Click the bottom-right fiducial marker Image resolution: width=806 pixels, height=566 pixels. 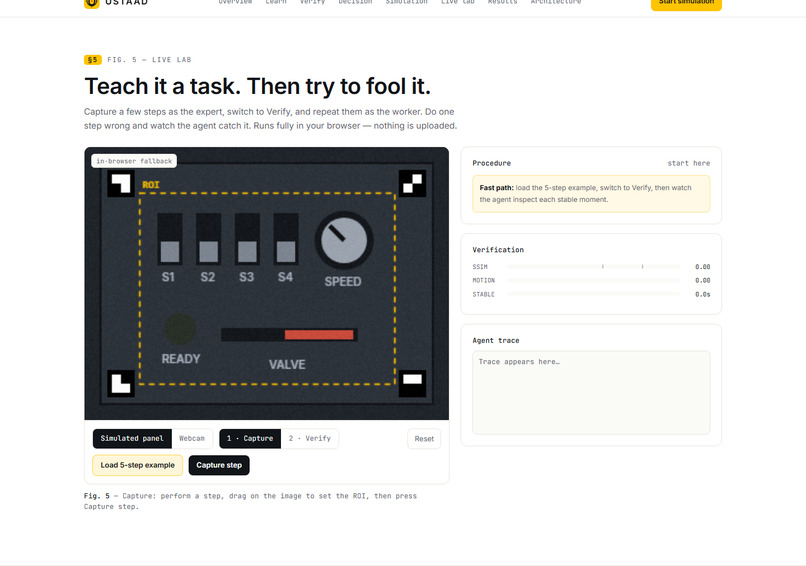point(412,384)
